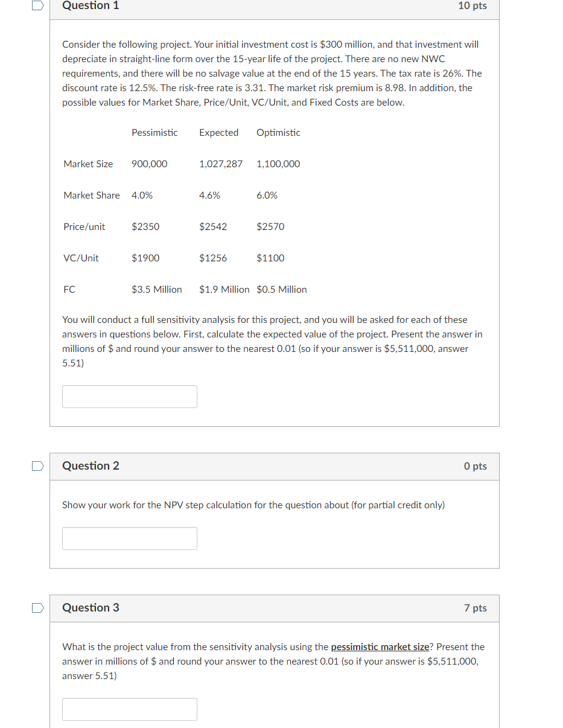Image resolution: width=563 pixels, height=728 pixels.
Task: Click the 10 pts label on Question 1
Action: 472,5
